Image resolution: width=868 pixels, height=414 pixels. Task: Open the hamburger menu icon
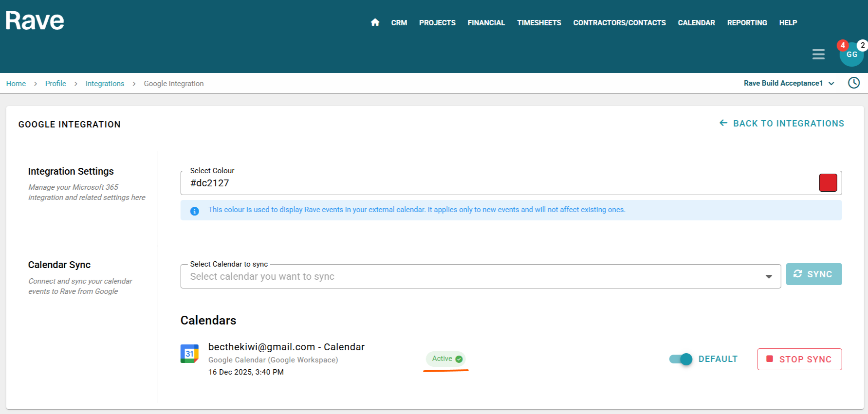(x=818, y=54)
